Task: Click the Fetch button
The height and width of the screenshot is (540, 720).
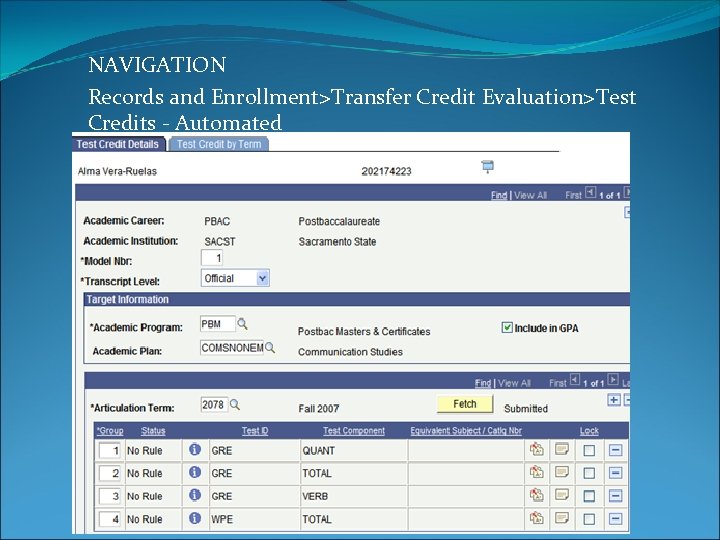Action: coord(465,404)
